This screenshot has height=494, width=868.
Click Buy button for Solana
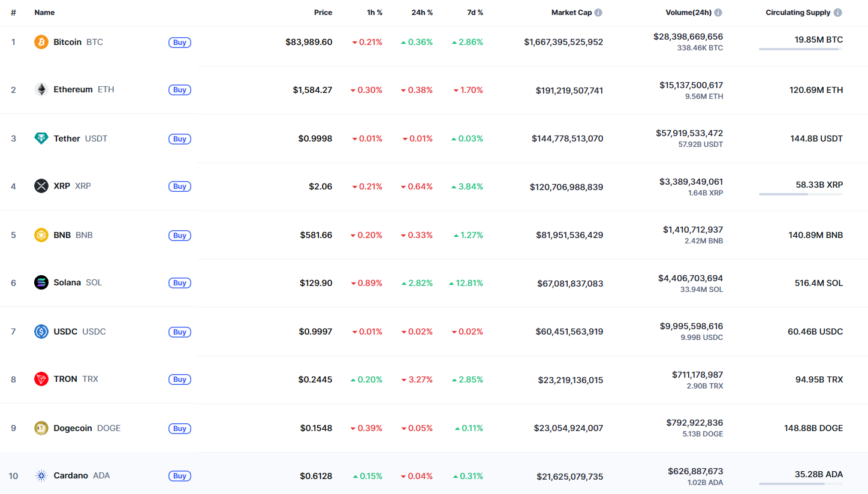point(180,283)
